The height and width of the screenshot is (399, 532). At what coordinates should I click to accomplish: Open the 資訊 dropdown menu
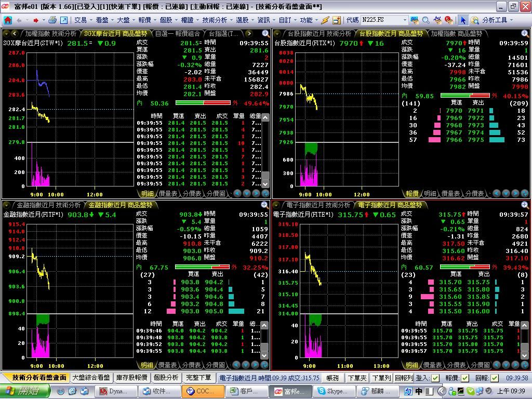[x=265, y=20]
